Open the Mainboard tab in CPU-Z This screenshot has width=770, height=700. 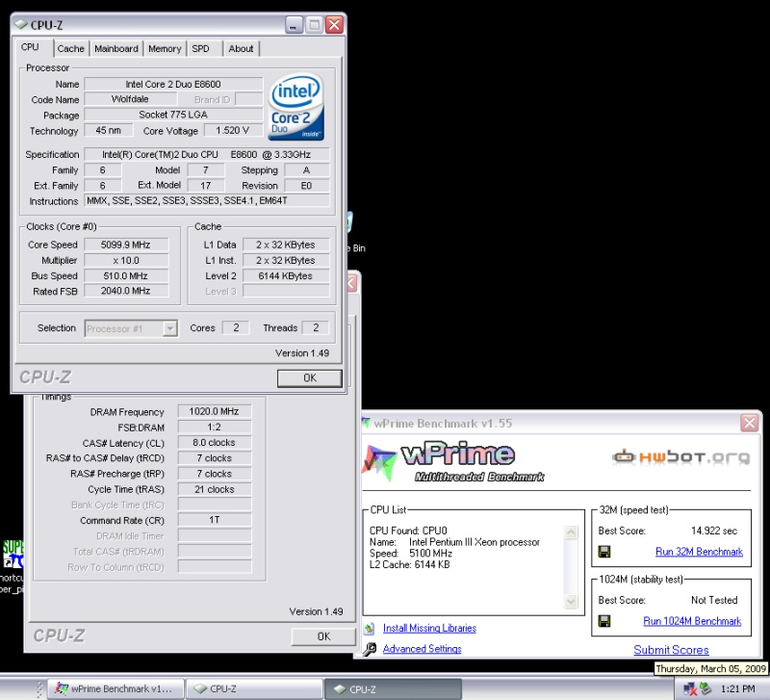coord(116,49)
